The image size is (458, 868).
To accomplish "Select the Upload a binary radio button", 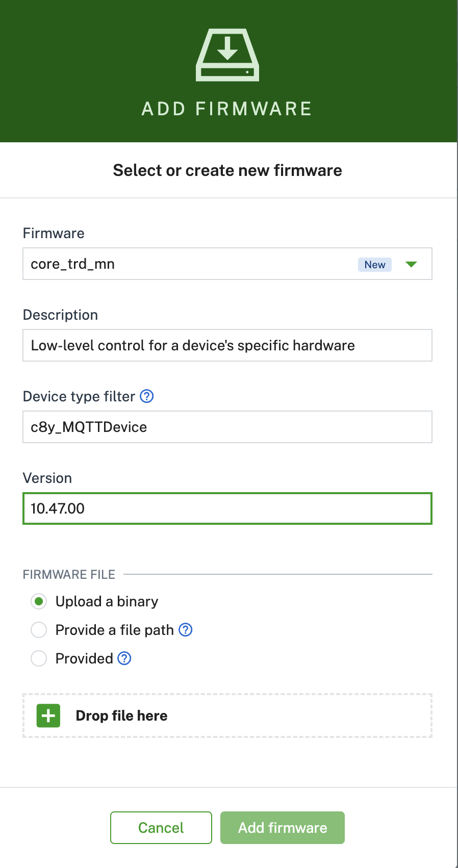I will click(39, 601).
